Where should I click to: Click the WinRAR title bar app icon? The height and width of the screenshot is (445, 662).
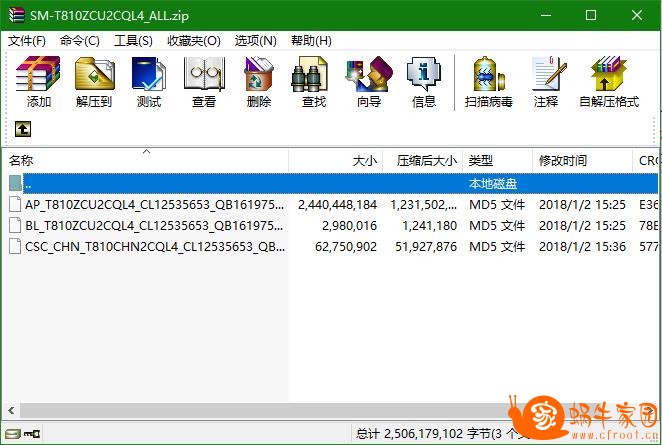click(17, 15)
